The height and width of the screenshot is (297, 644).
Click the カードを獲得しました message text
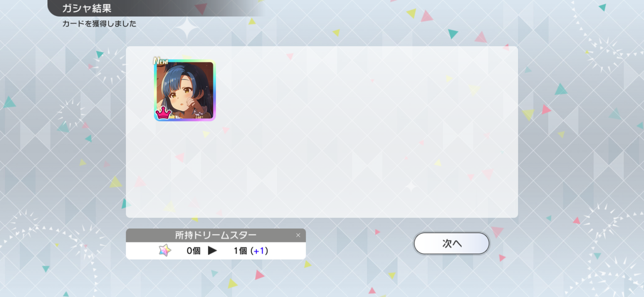pos(99,24)
